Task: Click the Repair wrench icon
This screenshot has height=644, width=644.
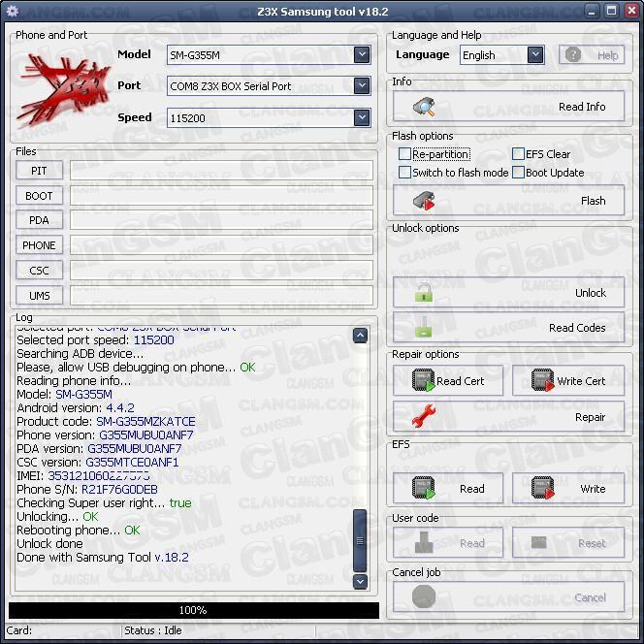Action: [424, 416]
